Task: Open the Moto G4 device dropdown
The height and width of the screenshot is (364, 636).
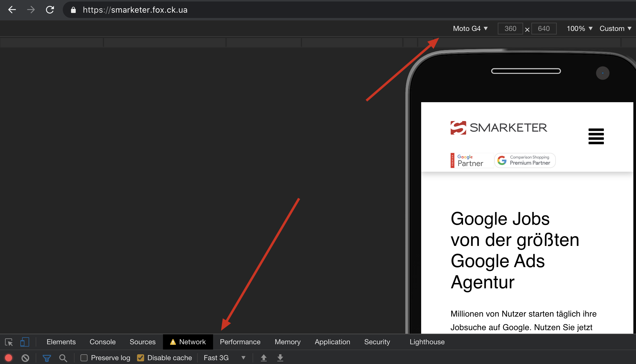Action: coord(470,29)
